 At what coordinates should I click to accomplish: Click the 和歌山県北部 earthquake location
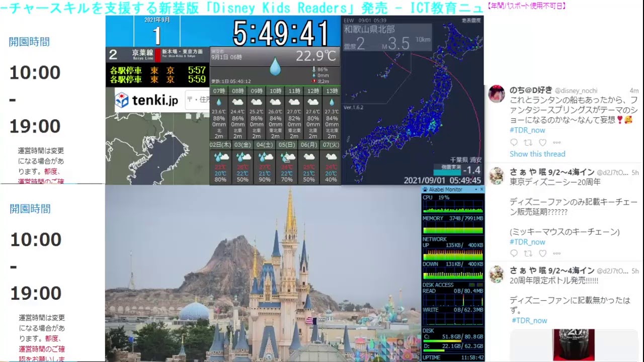click(x=369, y=30)
